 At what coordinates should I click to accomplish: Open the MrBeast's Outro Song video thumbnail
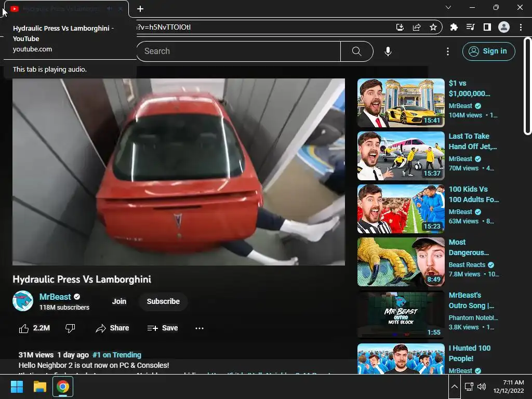pos(401,314)
